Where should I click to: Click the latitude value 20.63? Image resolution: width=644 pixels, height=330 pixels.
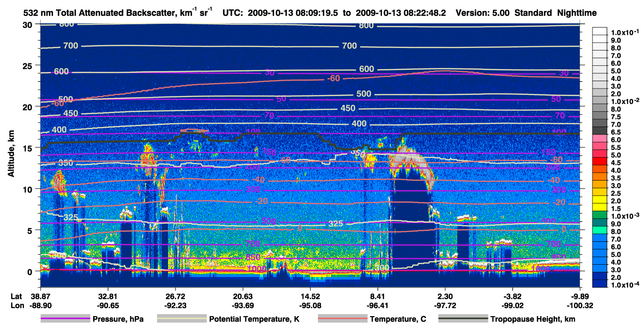click(242, 296)
